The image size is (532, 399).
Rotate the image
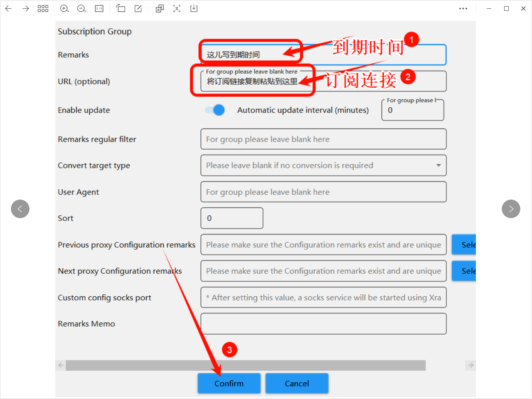coord(121,8)
